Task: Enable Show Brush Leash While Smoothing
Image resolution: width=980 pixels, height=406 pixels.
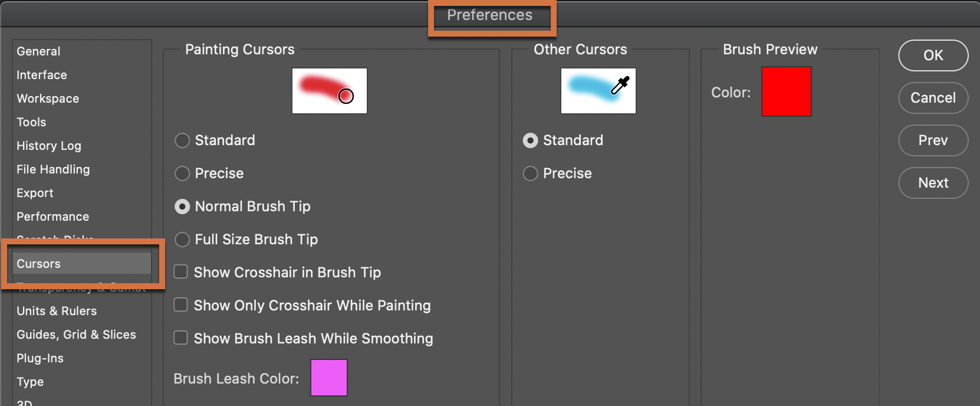Action: pos(180,338)
